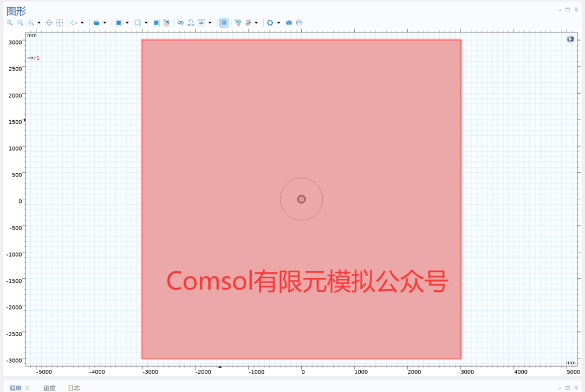Image resolution: width=585 pixels, height=392 pixels.
Task: Click the Select Box icon
Action: (157, 23)
